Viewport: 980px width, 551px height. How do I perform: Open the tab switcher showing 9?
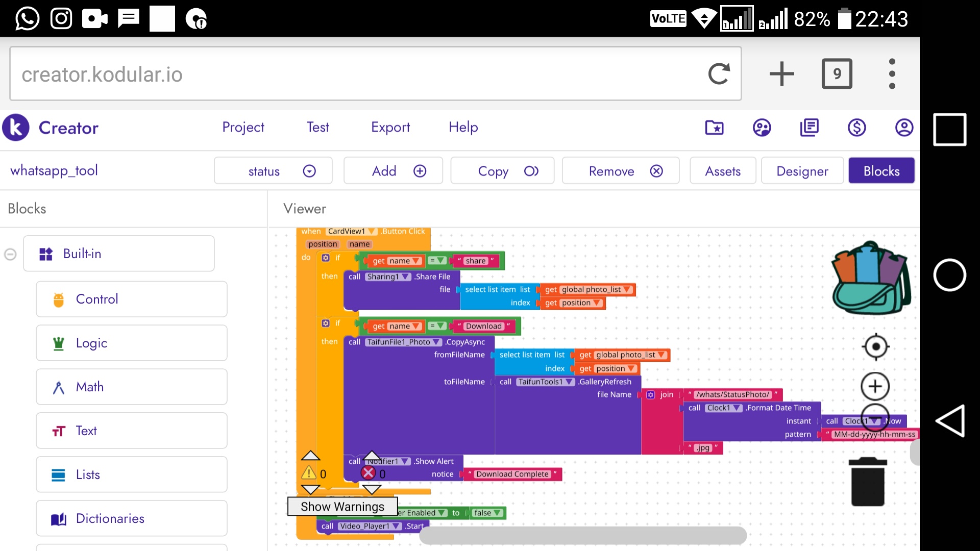837,74
